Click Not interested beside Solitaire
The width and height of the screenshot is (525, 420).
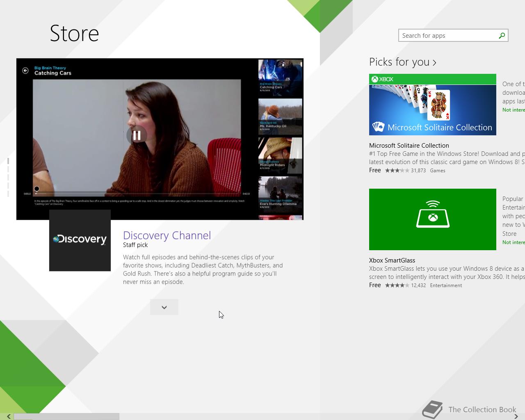514,110
